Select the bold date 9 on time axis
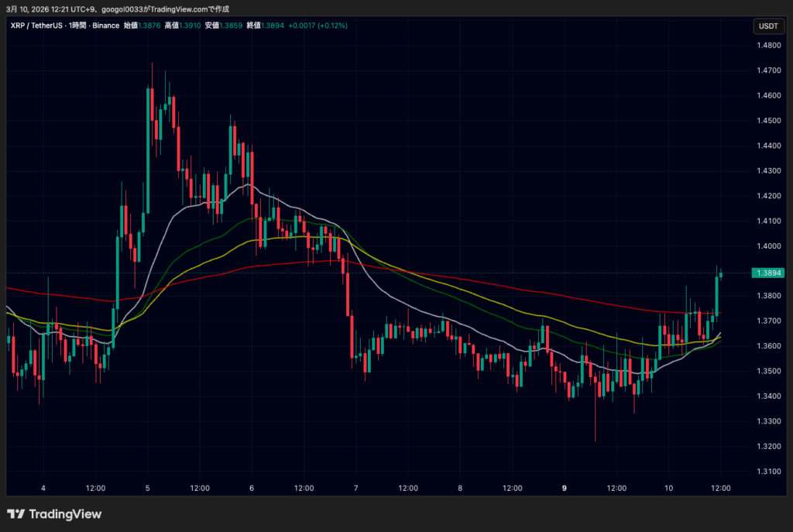The image size is (793, 532). point(564,488)
